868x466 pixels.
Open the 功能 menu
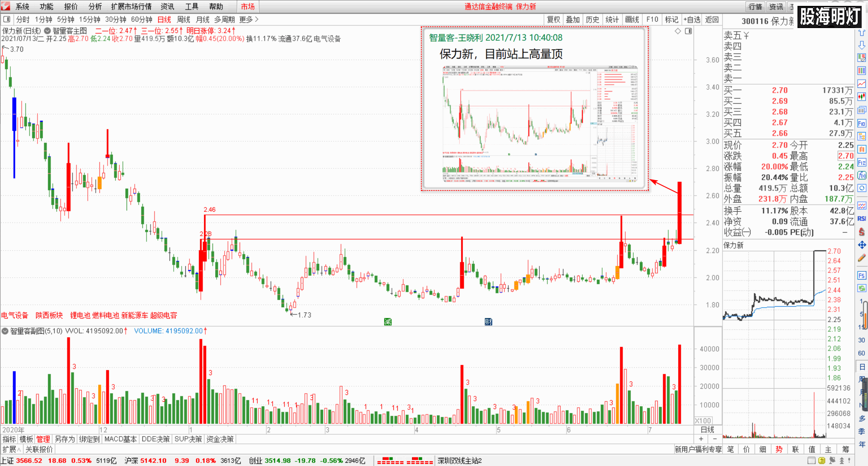[x=47, y=6]
